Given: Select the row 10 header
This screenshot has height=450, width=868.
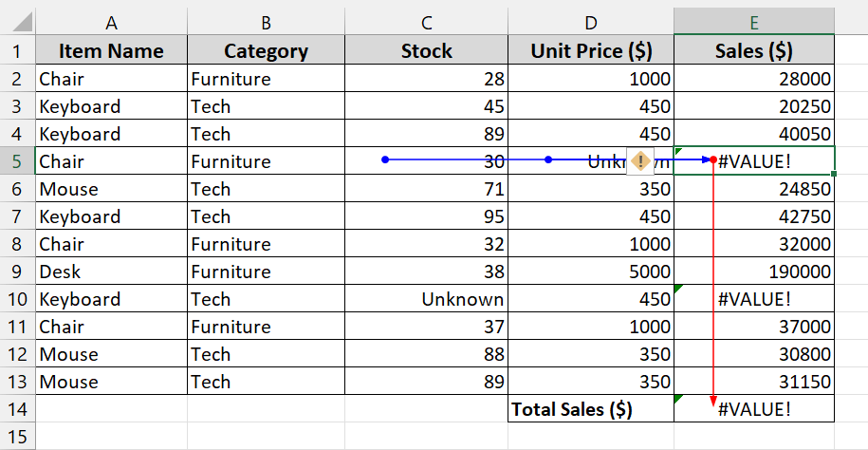Looking at the screenshot, I should click(x=17, y=299).
